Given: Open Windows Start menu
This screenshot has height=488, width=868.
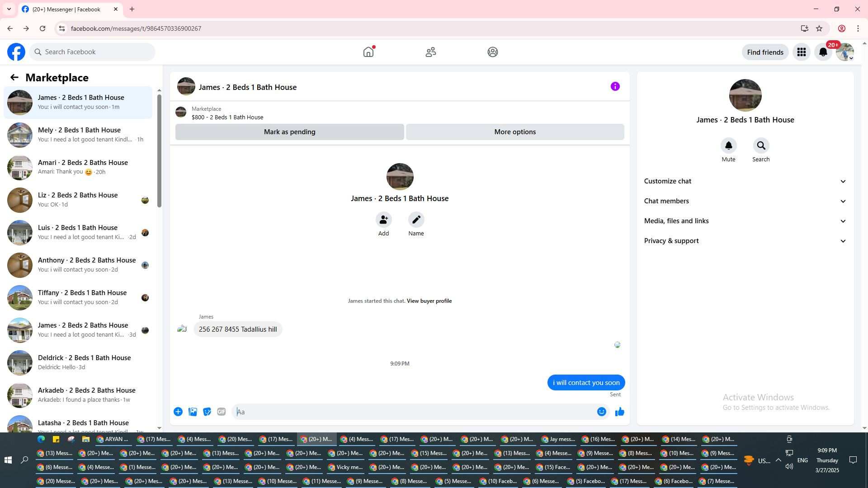Looking at the screenshot, I should click(x=8, y=460).
